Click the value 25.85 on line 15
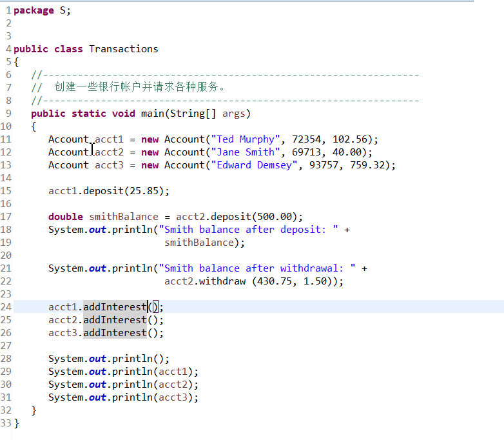Viewport: 504px width, 440px height. (x=144, y=191)
